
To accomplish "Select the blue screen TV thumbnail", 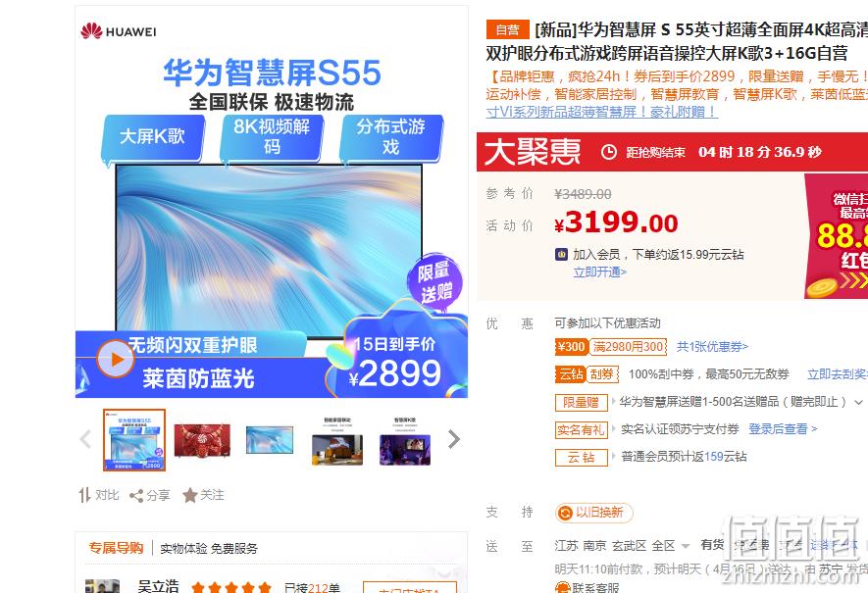I will coord(270,440).
